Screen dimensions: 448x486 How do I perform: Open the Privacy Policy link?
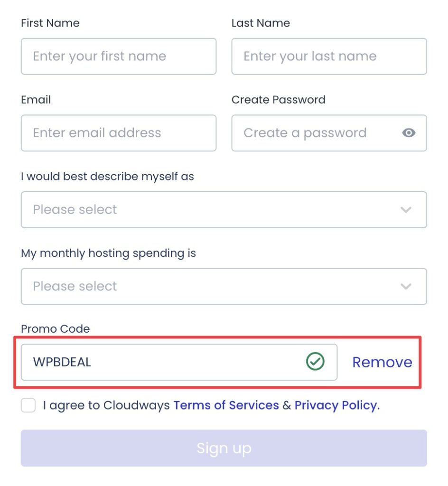[x=337, y=405]
